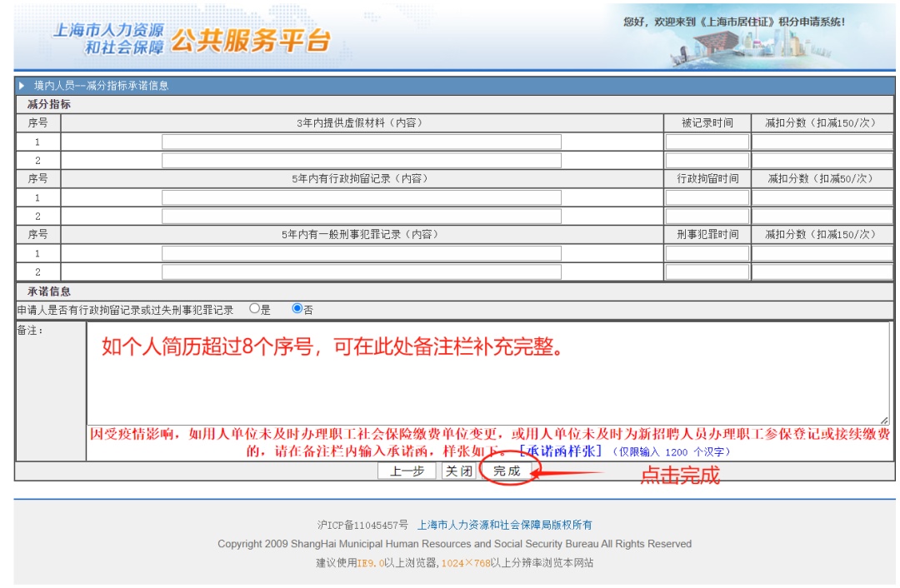Click the 公共服务平台 logo banner
The height and width of the screenshot is (588, 900).
[x=192, y=37]
